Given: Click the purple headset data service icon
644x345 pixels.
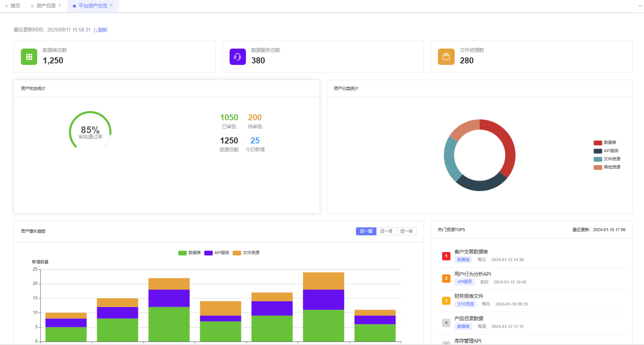Looking at the screenshot, I should point(238,57).
